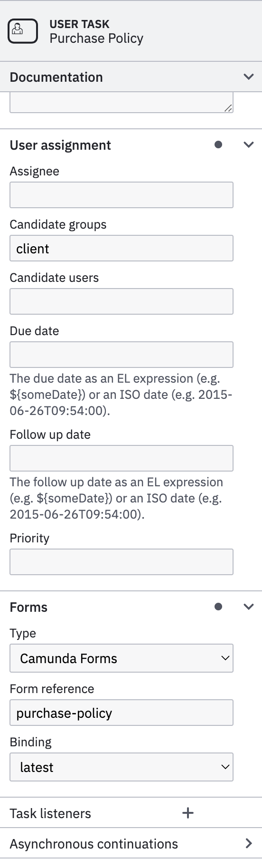Add a task listener with plus icon

188,813
